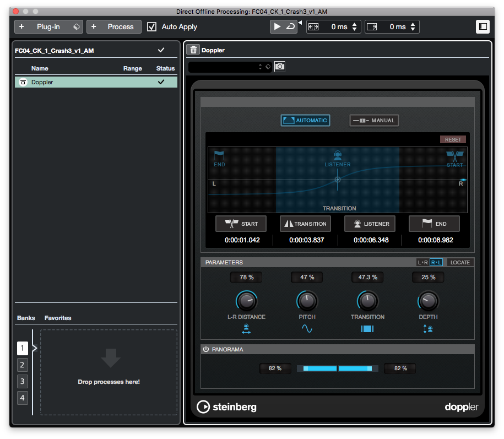Viewport: 504px width, 439px height.
Task: Click the Plug-in button's tag icon
Action: (x=77, y=26)
